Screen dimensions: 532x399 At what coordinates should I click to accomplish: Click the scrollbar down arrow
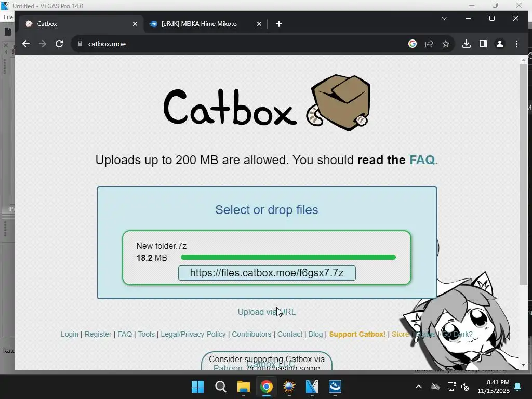[524, 365]
